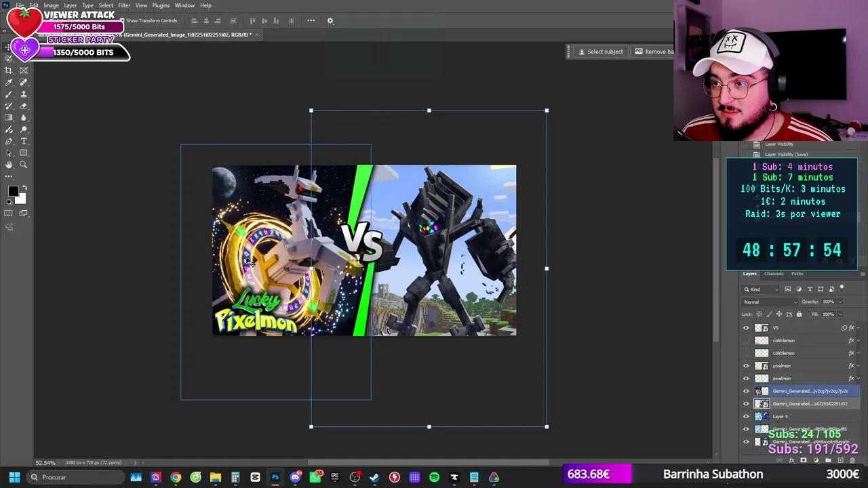Toggle layer filtering on or off
The image size is (868, 488).
(x=842, y=289)
